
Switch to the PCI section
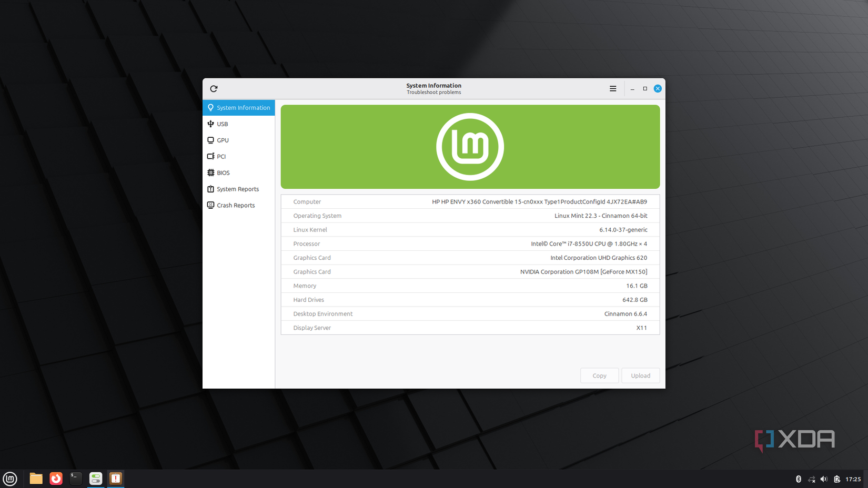239,157
